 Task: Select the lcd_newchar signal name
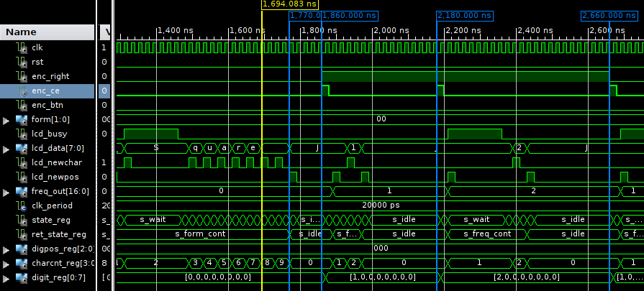[55, 162]
